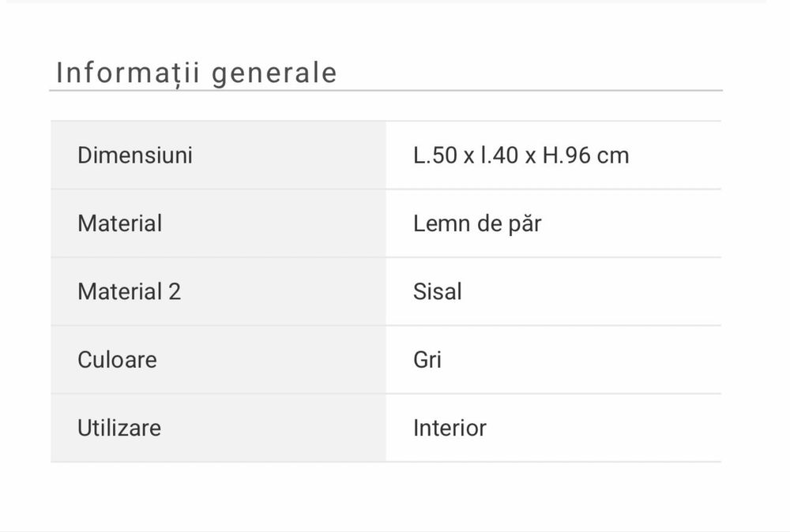Click the divider line under the heading
The height and width of the screenshot is (532, 790).
[x=386, y=91]
